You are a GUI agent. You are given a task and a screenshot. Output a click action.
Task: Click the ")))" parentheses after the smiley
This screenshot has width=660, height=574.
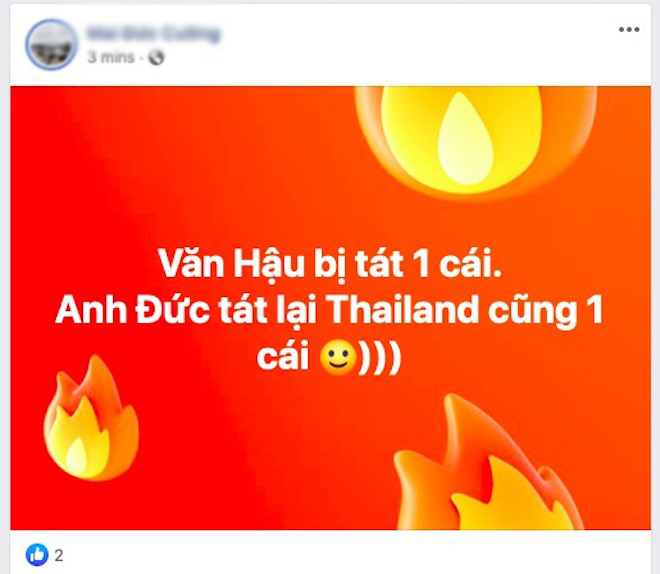point(379,359)
